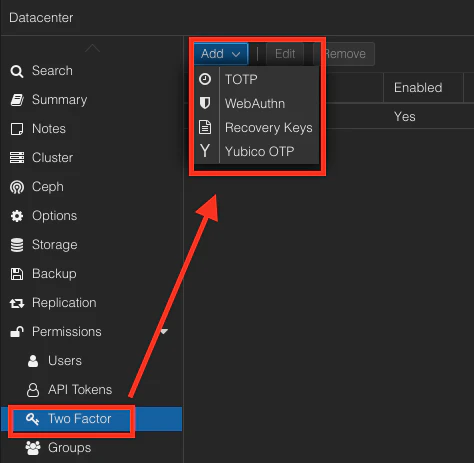Click the Users person icon
474x463 pixels.
[x=33, y=361]
